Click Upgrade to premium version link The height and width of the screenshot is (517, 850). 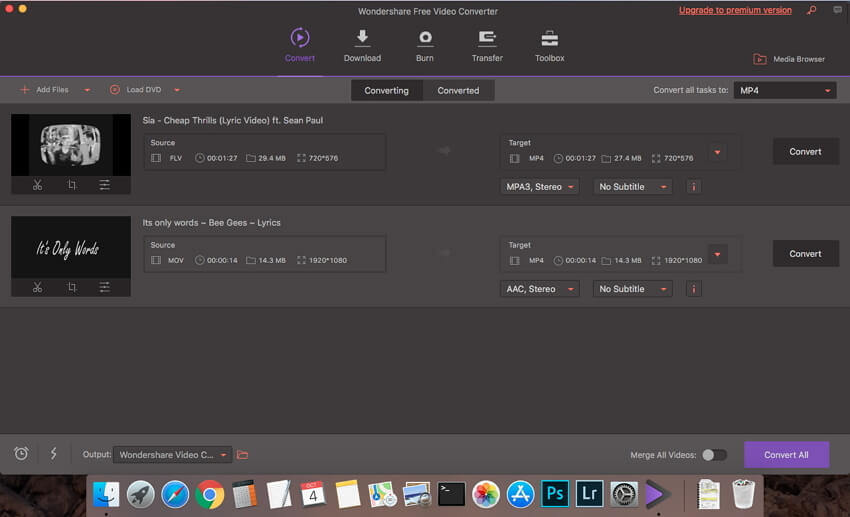point(735,10)
